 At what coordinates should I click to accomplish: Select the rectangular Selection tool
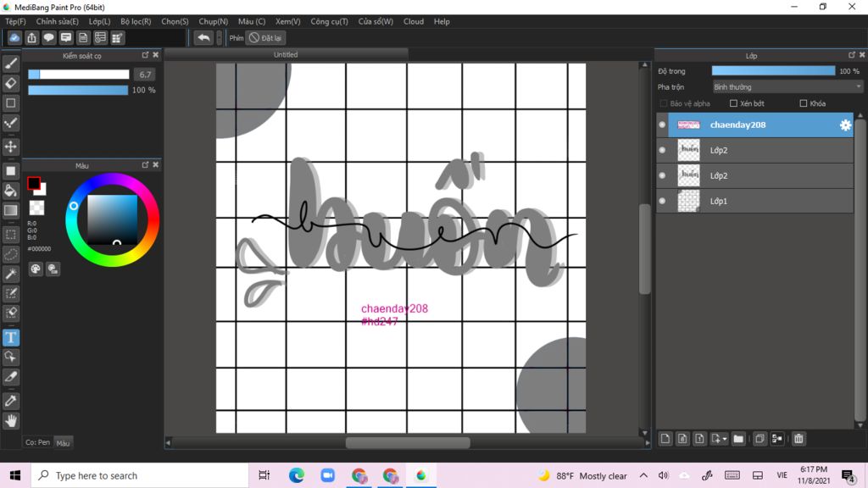pos(10,235)
